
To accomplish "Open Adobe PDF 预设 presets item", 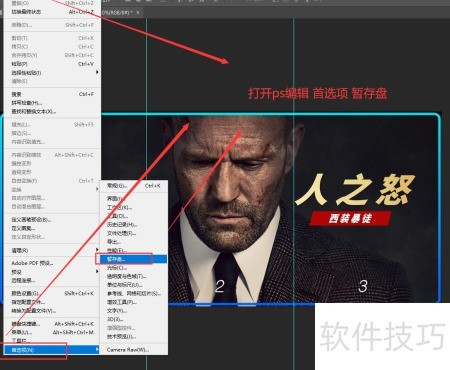I will 52,263.
